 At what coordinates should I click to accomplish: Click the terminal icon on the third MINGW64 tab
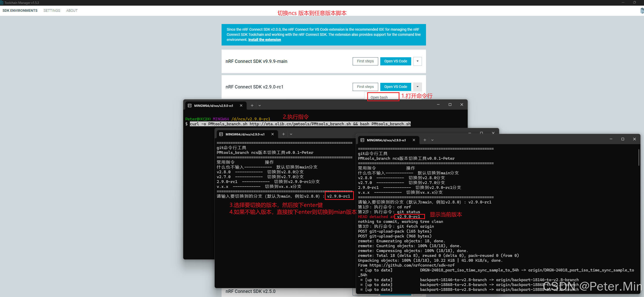coord(363,140)
